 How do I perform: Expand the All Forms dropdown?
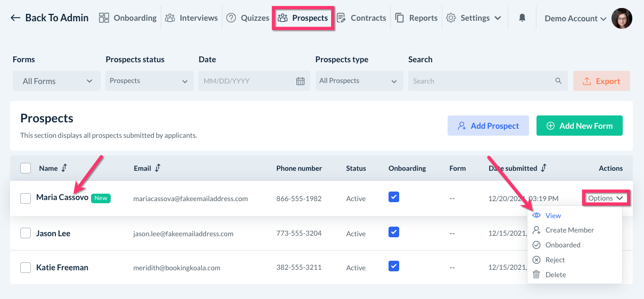pos(57,81)
